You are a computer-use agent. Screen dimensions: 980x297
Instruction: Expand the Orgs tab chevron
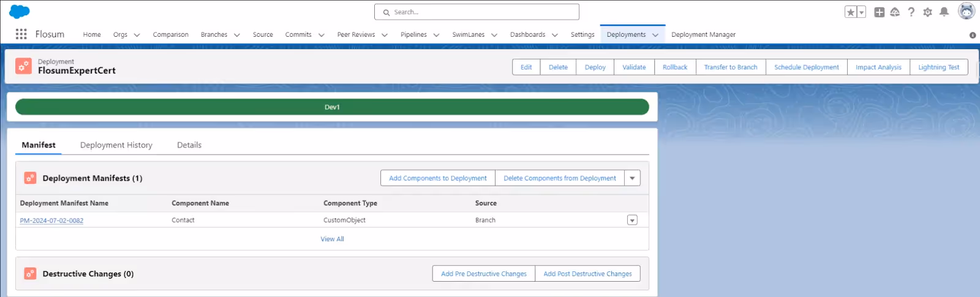click(137, 35)
